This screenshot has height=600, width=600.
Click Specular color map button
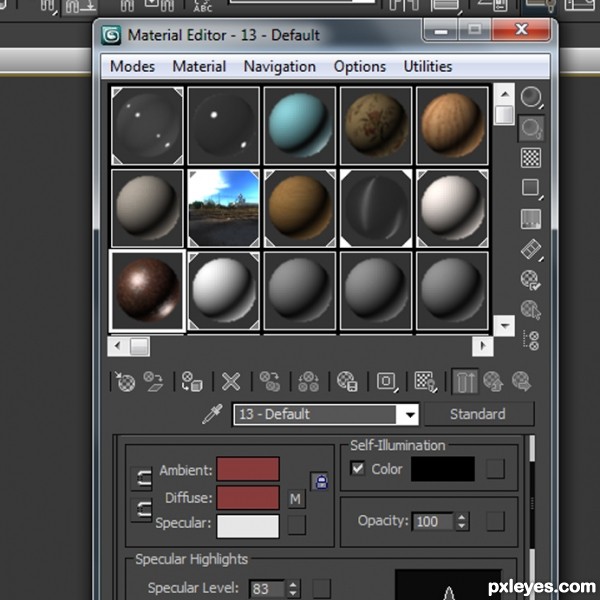(x=297, y=525)
